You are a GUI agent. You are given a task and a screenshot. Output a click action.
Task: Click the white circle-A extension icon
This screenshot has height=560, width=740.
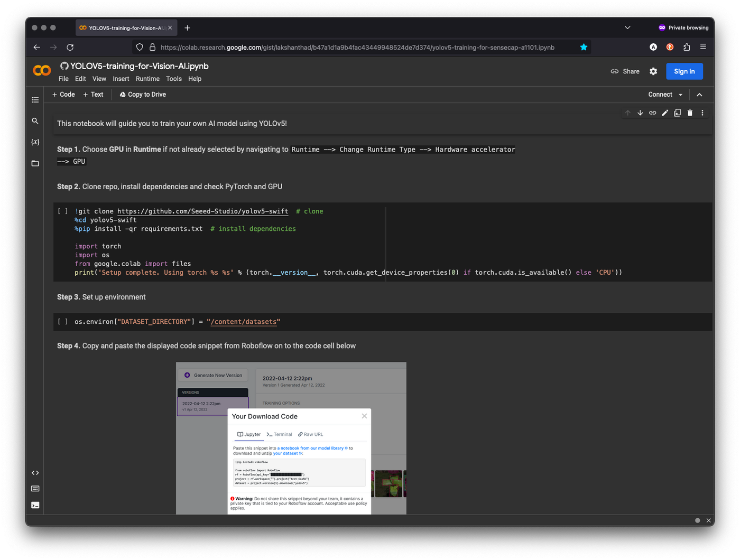pyautogui.click(x=653, y=47)
